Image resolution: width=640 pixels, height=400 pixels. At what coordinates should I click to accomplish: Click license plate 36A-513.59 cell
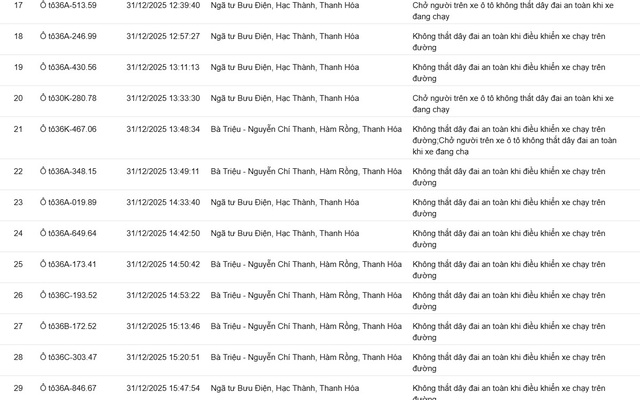pyautogui.click(x=68, y=5)
